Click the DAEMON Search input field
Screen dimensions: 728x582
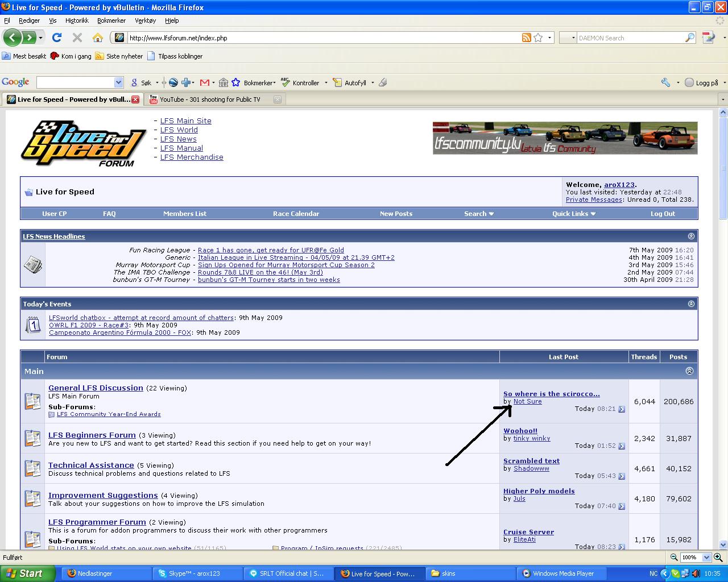click(630, 38)
